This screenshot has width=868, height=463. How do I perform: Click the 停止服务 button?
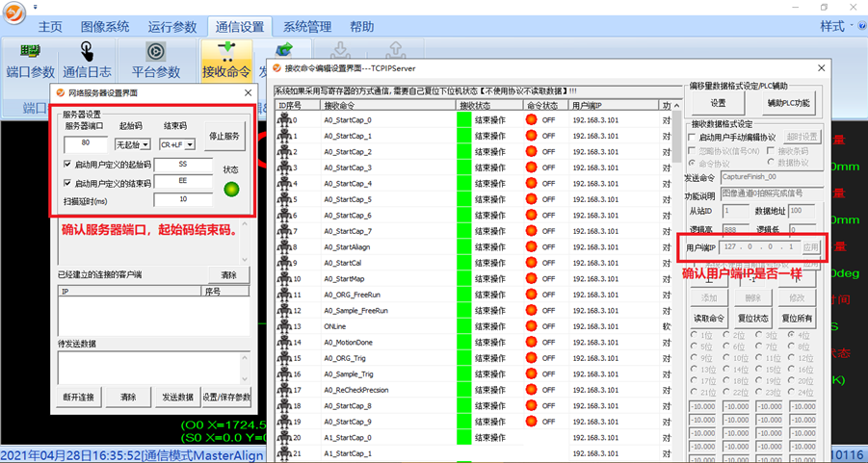pyautogui.click(x=224, y=137)
